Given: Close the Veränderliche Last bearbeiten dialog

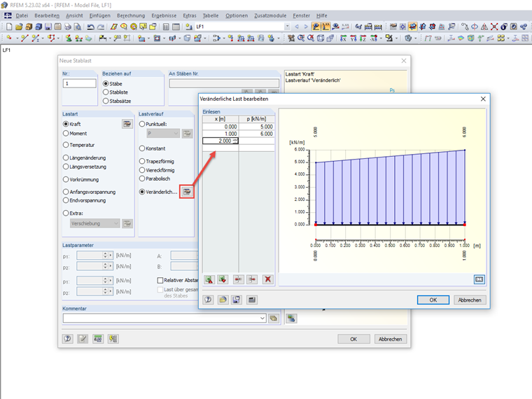Looking at the screenshot, I should point(483,99).
